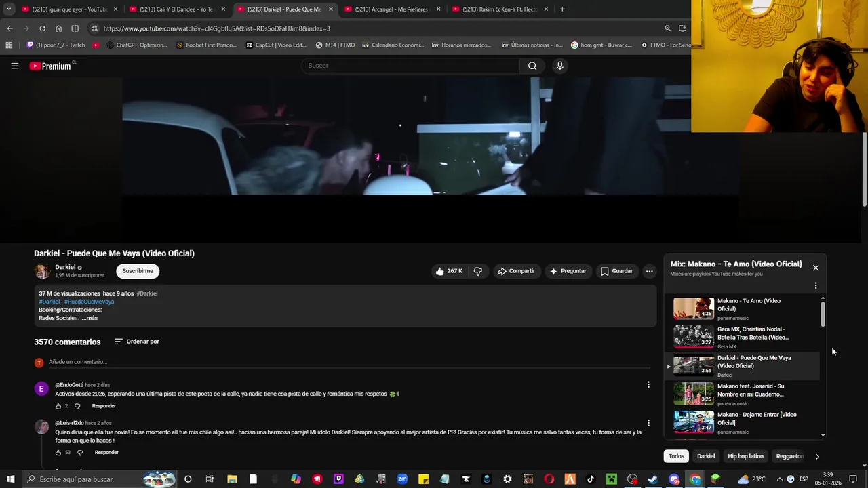Dislike the Darkiel video

click(x=478, y=271)
